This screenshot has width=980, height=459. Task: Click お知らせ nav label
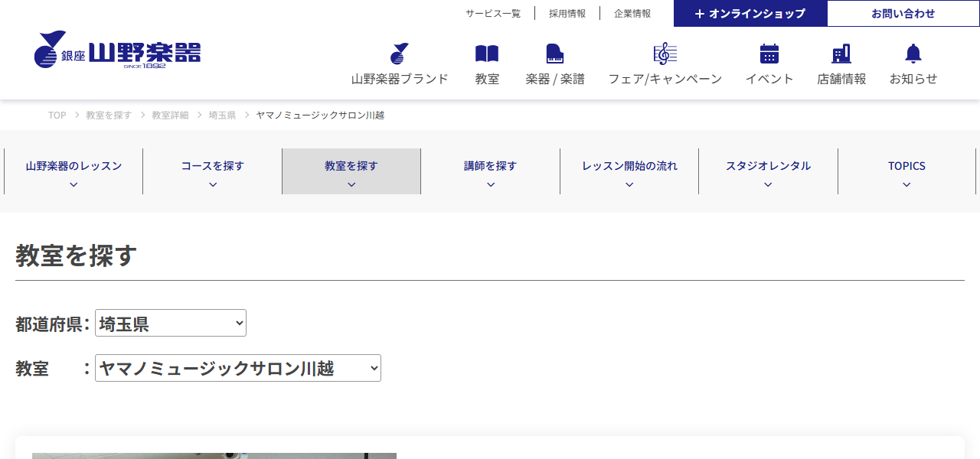click(x=913, y=79)
